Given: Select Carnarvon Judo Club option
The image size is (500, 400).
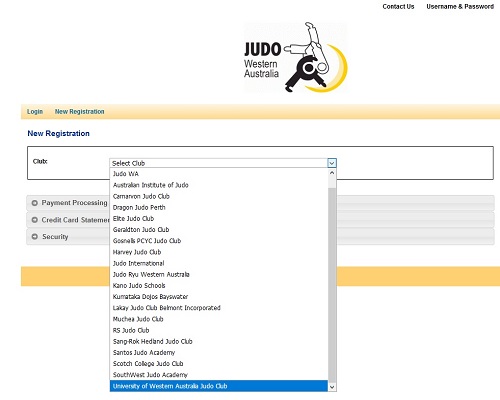Looking at the screenshot, I should (x=219, y=196).
